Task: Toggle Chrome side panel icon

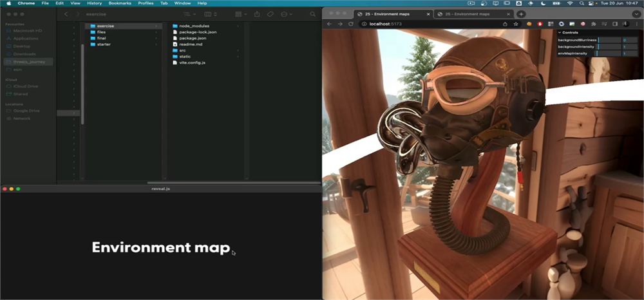Action: 615,24
